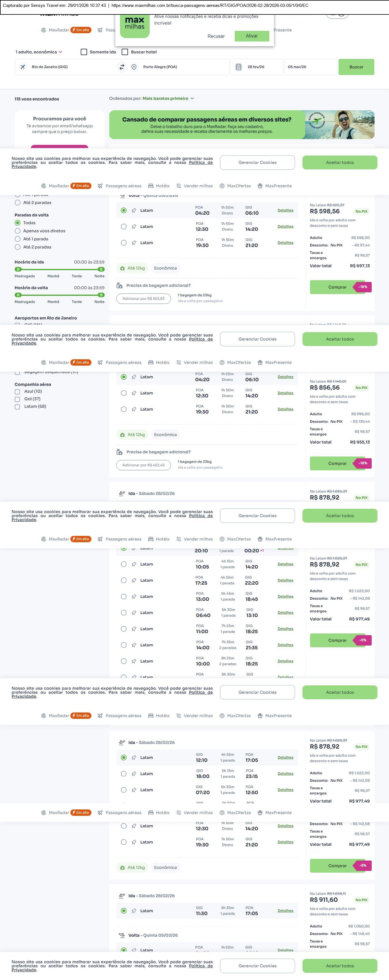Enable the Somente ida checkbox
Viewport: 389px width, 980px height.
tap(84, 52)
